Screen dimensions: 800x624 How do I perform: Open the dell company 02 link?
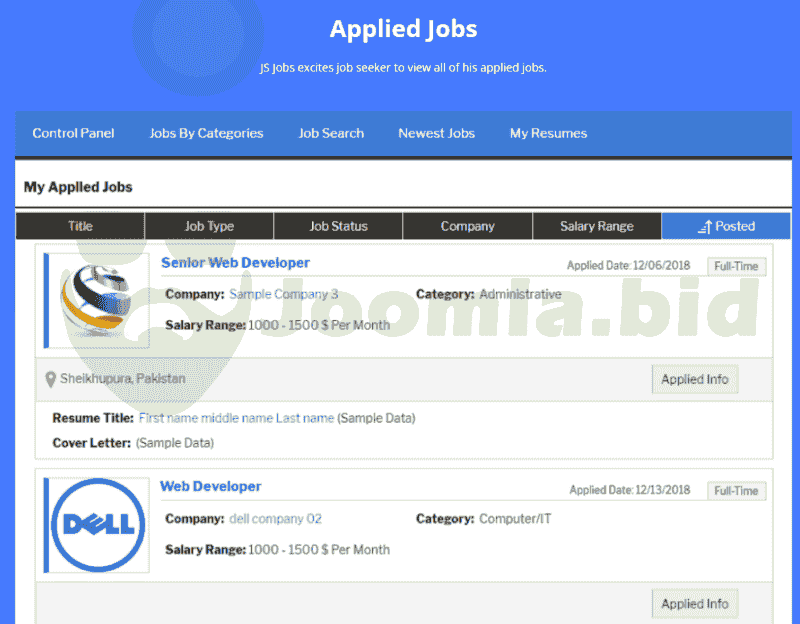275,519
